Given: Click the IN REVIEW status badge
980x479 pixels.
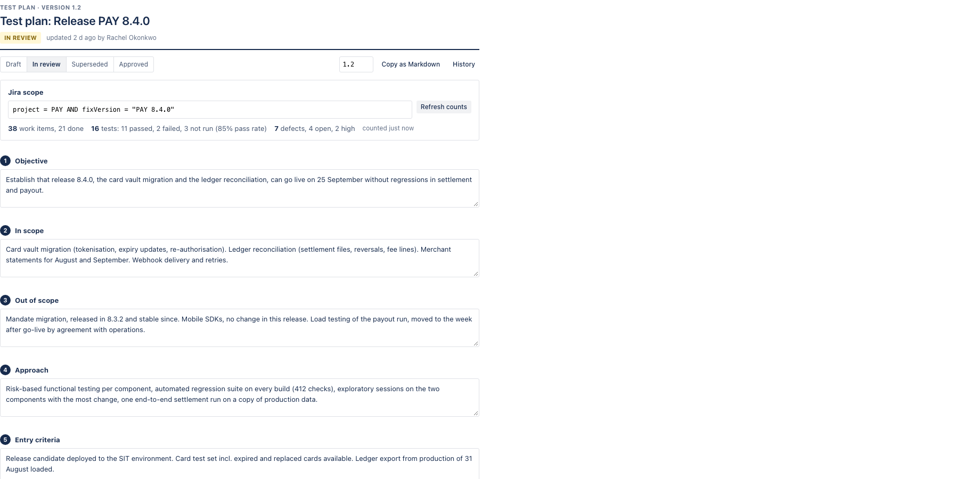Looking at the screenshot, I should (20, 38).
